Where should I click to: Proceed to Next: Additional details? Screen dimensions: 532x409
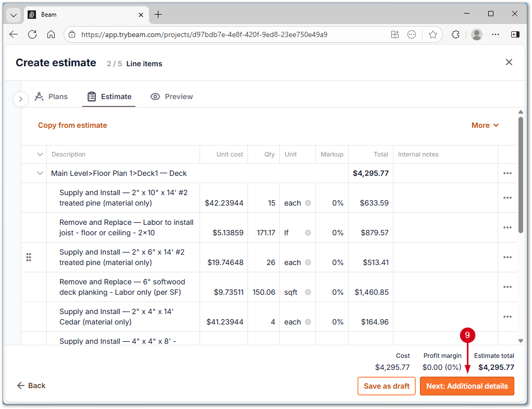467,386
